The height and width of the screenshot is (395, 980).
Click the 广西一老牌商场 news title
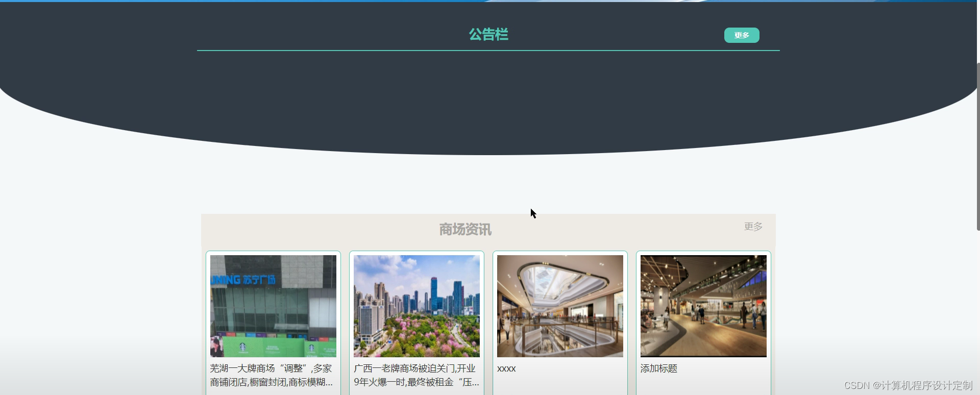[416, 375]
